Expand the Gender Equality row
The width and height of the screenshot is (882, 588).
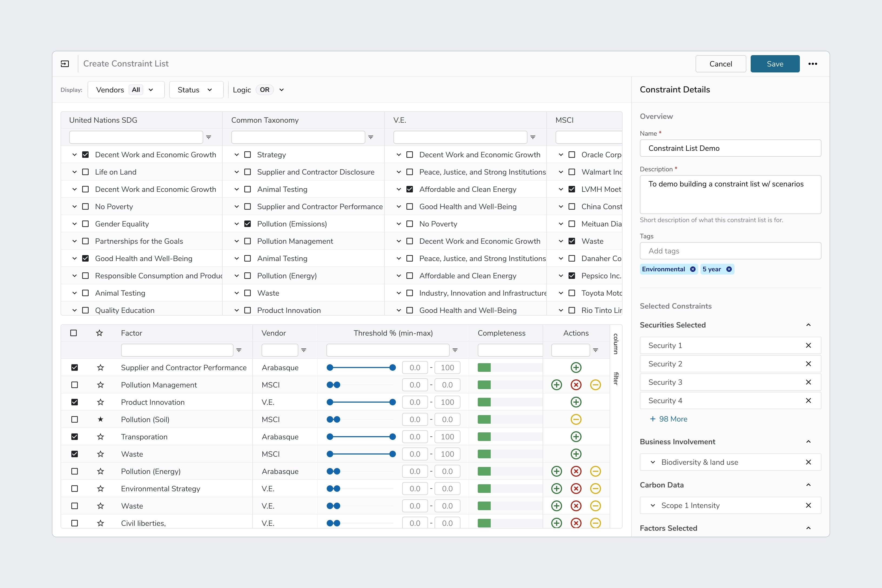coord(75,224)
